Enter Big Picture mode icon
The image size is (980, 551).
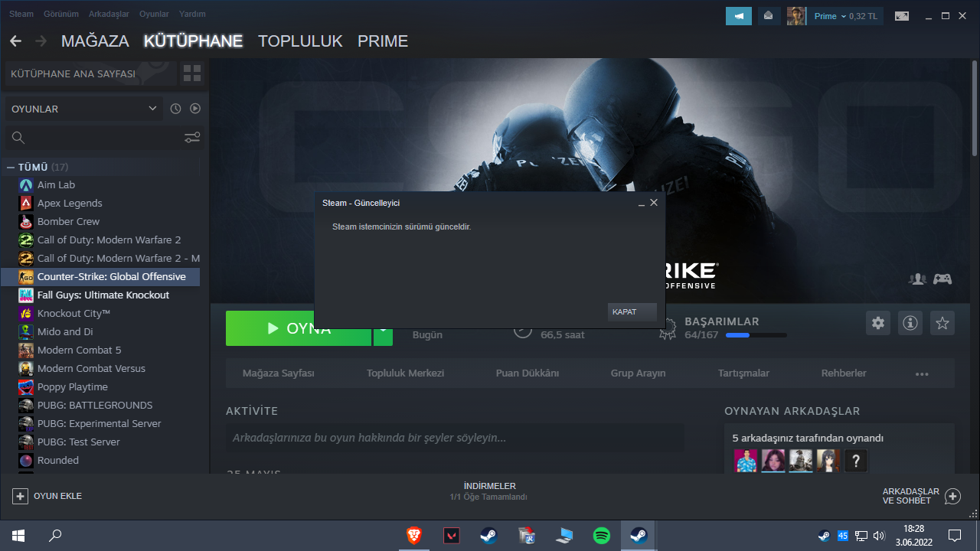click(902, 16)
